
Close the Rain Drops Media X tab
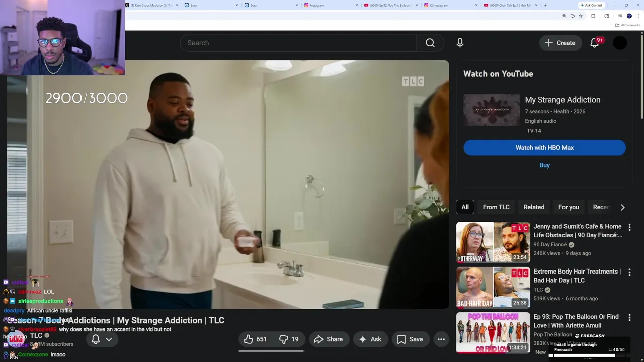click(177, 5)
